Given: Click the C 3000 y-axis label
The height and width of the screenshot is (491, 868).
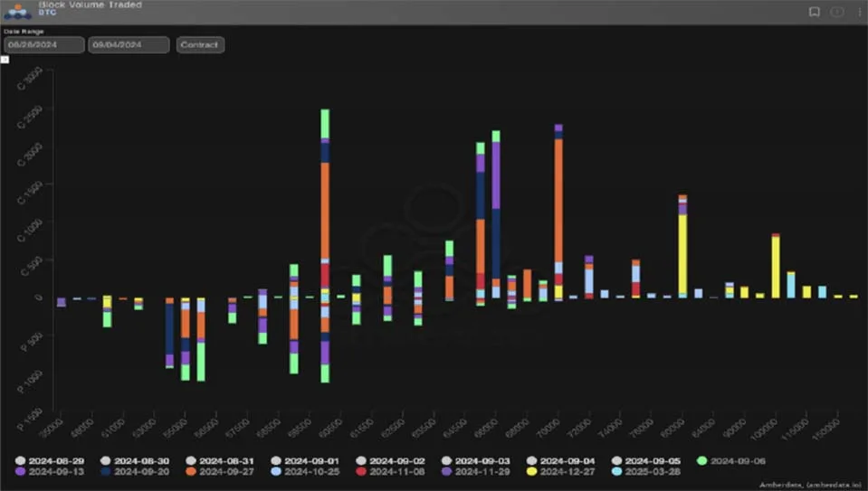Looking at the screenshot, I should pos(31,78).
